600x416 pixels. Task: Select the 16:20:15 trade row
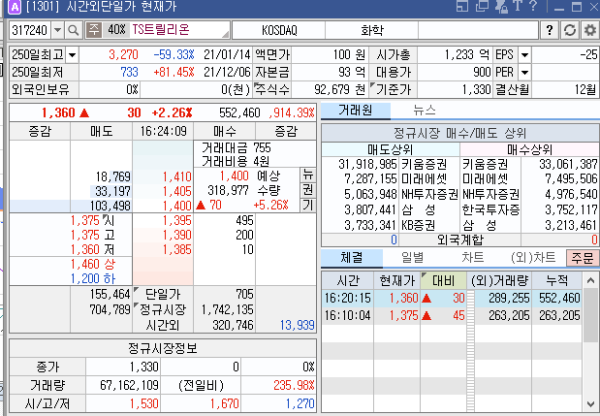[452, 299]
